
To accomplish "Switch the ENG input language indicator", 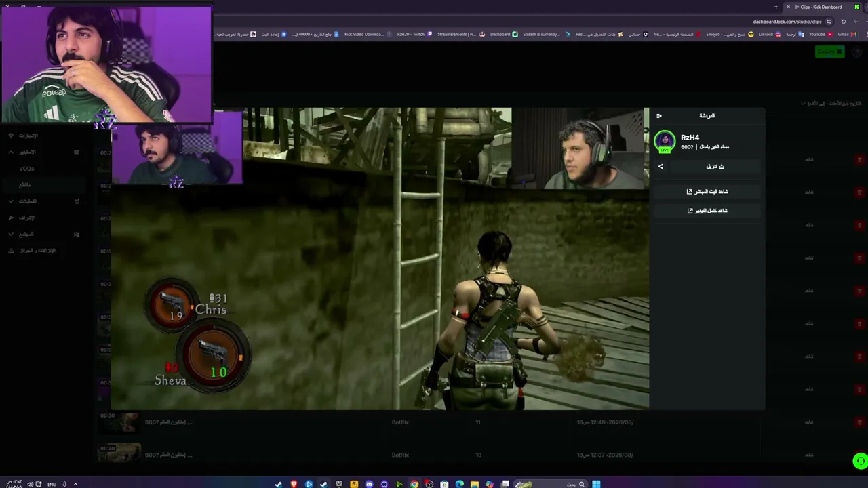I will point(52,484).
